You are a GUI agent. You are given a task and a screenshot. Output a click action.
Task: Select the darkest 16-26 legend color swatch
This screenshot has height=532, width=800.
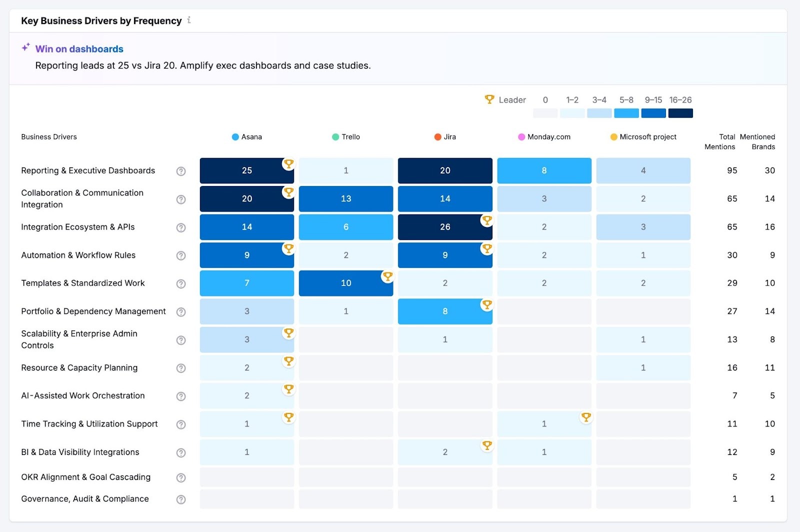point(680,113)
